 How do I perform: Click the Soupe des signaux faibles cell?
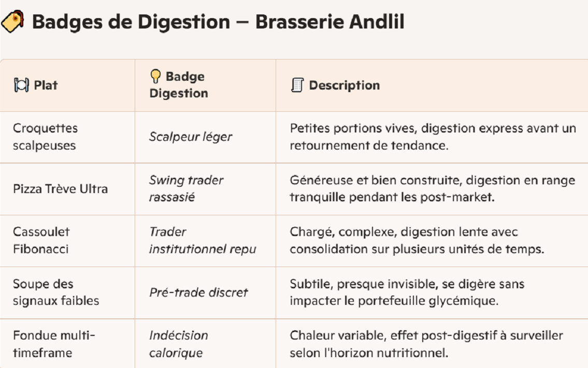click(56, 292)
